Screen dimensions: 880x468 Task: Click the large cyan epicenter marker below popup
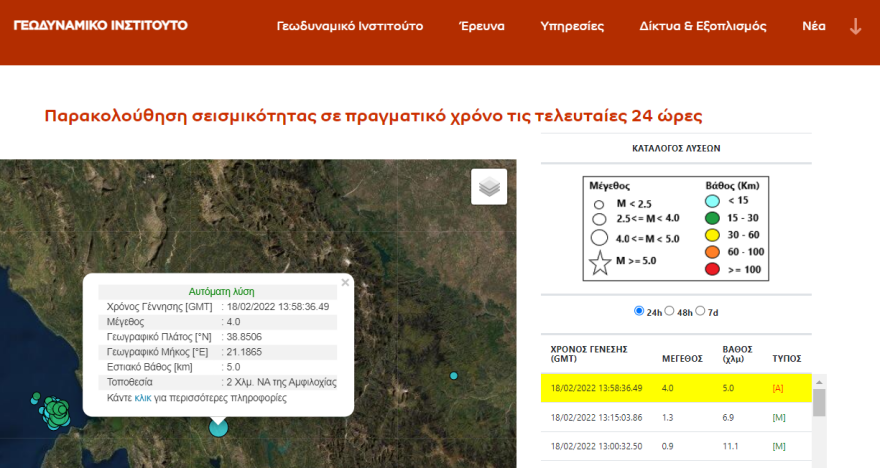[218, 428]
